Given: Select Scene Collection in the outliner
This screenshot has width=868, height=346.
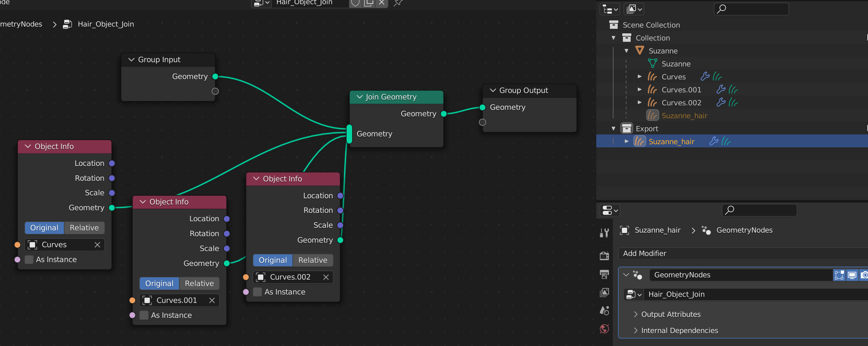Looking at the screenshot, I should pos(651,25).
